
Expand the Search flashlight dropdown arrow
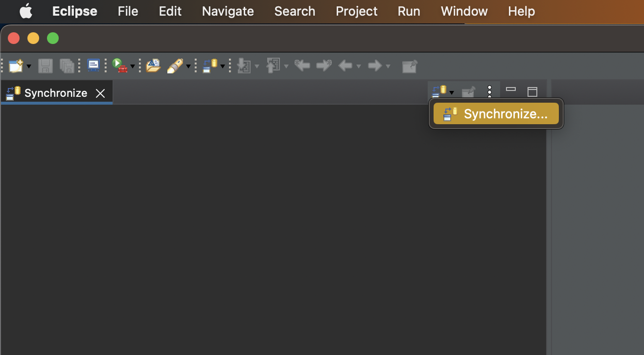click(x=188, y=66)
